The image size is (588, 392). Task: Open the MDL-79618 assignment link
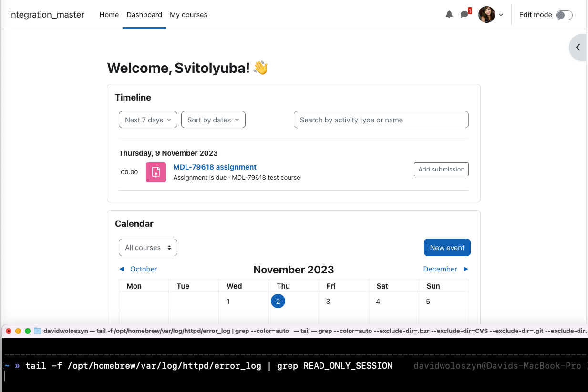(x=215, y=167)
